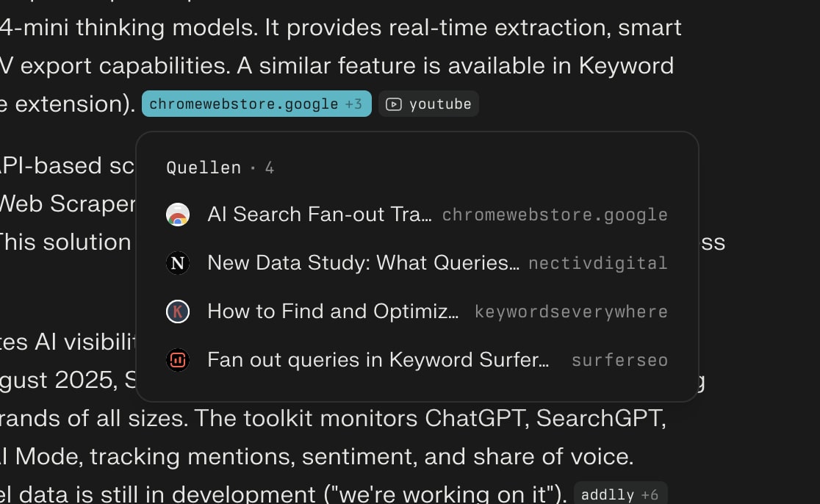Open the chromewebstore.google citation chip

coord(244,104)
